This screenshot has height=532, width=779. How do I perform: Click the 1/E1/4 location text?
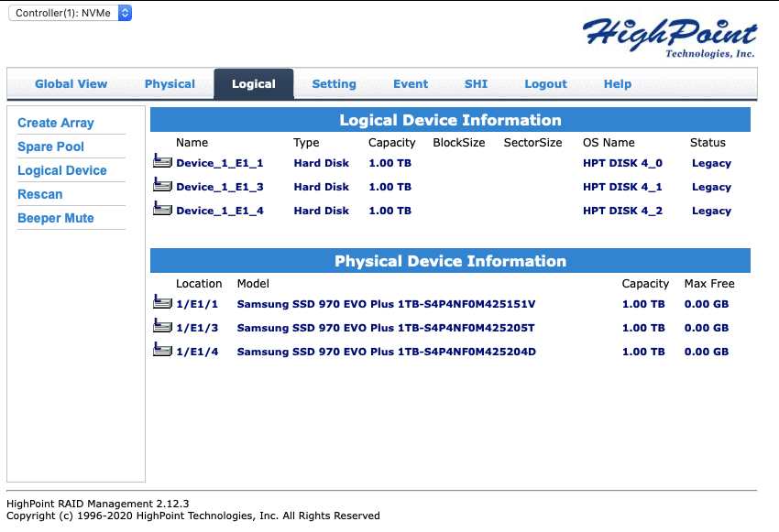197,352
